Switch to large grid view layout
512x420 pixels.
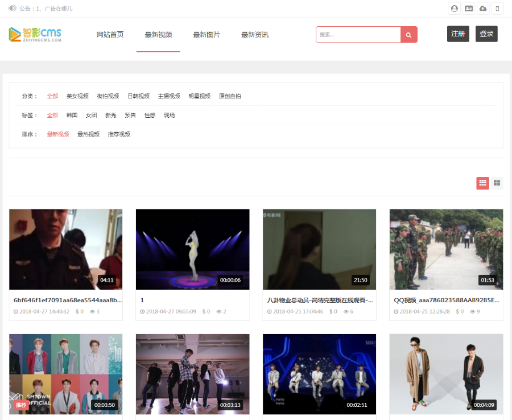click(497, 183)
